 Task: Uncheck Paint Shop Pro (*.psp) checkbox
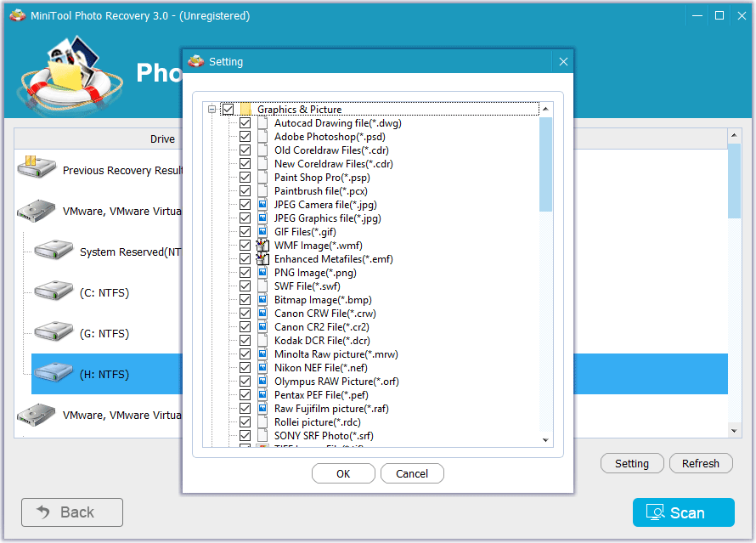[245, 178]
